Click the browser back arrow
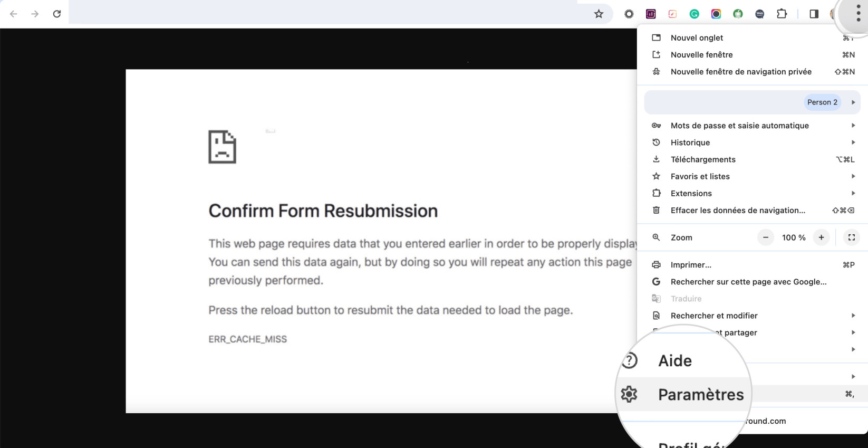 click(x=14, y=14)
